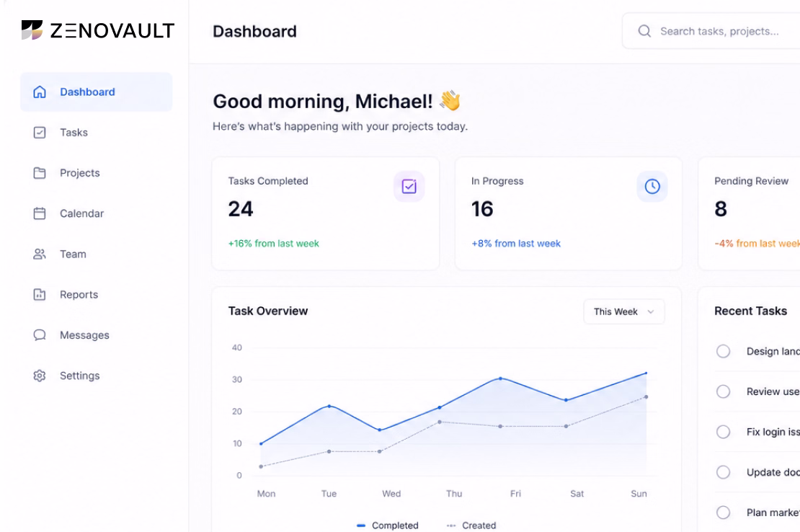Image resolution: width=800 pixels, height=532 pixels.
Task: Click the Dashboard page title in header
Action: click(x=254, y=31)
